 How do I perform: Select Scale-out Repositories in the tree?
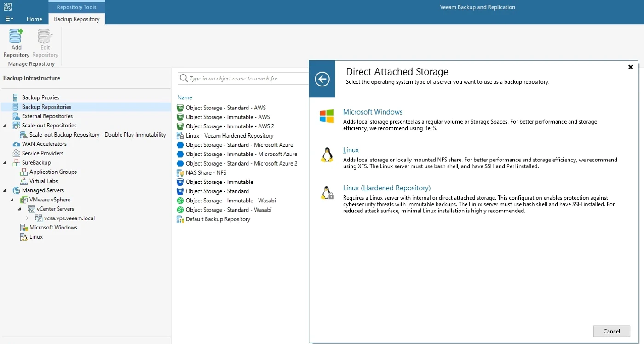pos(49,126)
